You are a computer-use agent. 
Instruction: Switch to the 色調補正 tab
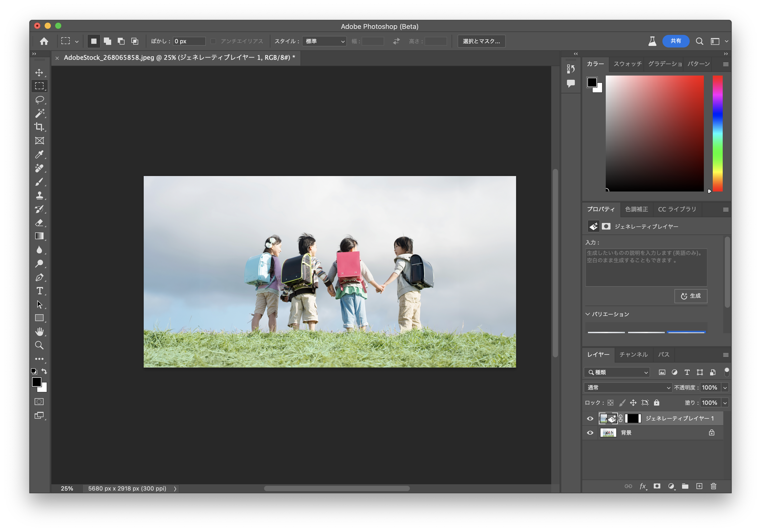pos(636,209)
